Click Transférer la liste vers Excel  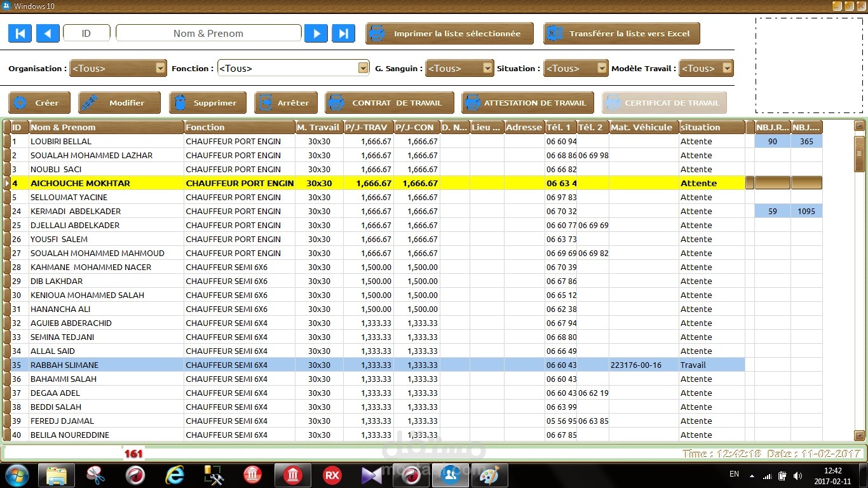(621, 34)
